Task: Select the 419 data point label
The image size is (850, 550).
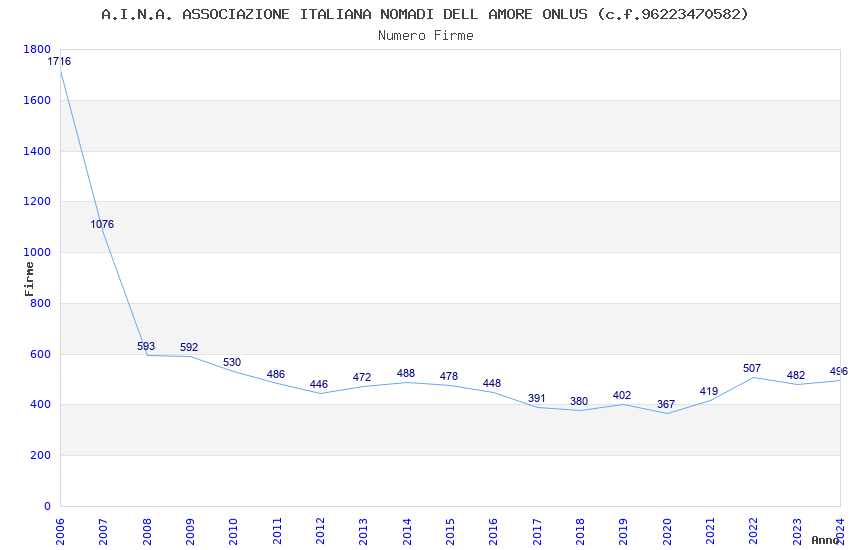Action: click(x=709, y=392)
